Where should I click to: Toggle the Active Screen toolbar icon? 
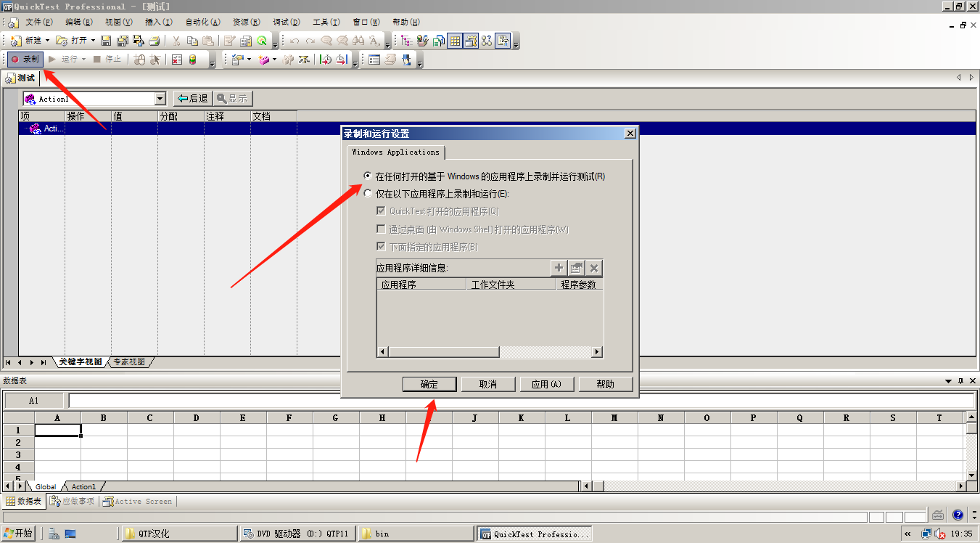click(471, 41)
